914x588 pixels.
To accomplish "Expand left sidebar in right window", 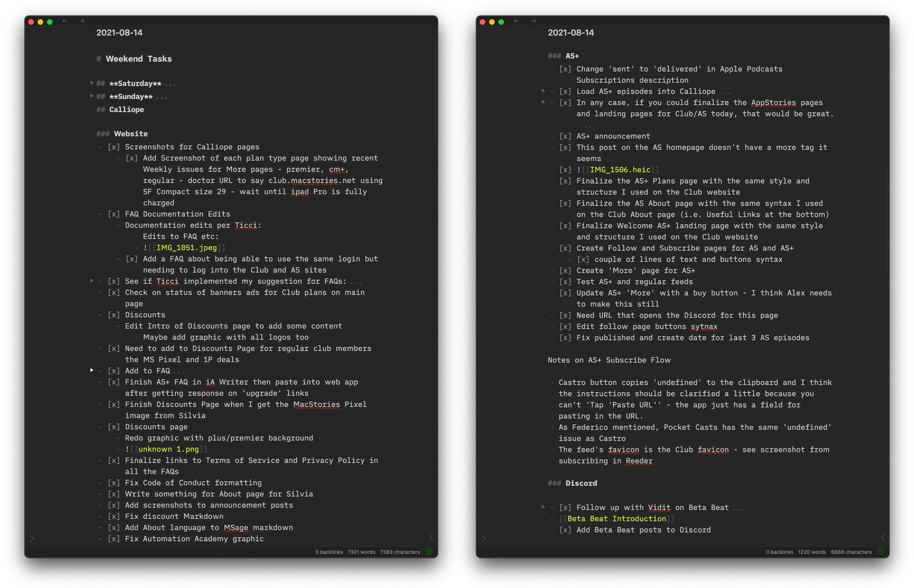I will (483, 538).
